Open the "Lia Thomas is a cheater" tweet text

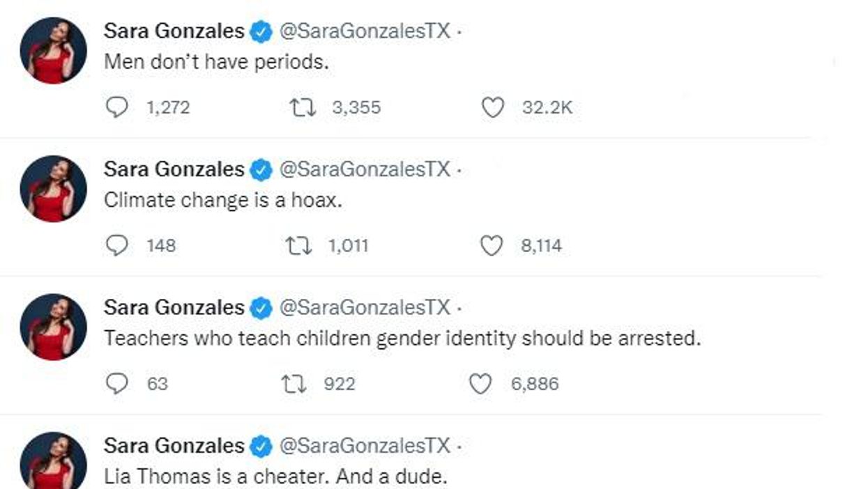click(x=275, y=476)
